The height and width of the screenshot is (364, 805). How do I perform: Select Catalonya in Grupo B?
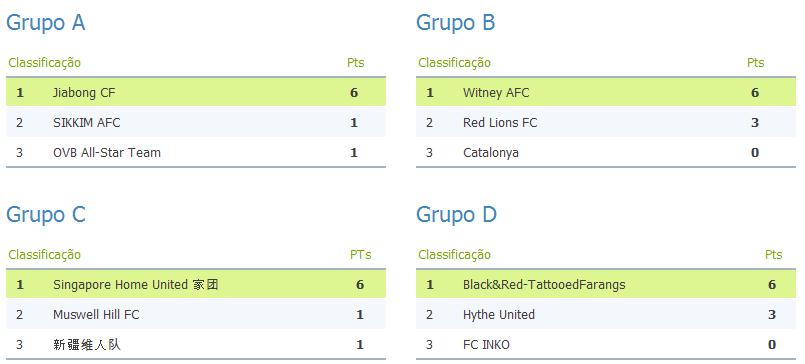coord(491,152)
